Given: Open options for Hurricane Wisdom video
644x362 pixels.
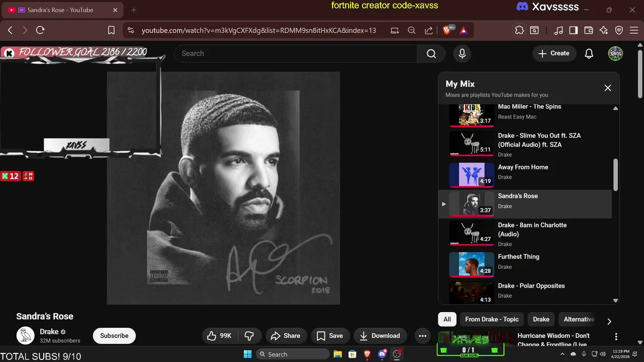Looking at the screenshot, I should 616,336.
